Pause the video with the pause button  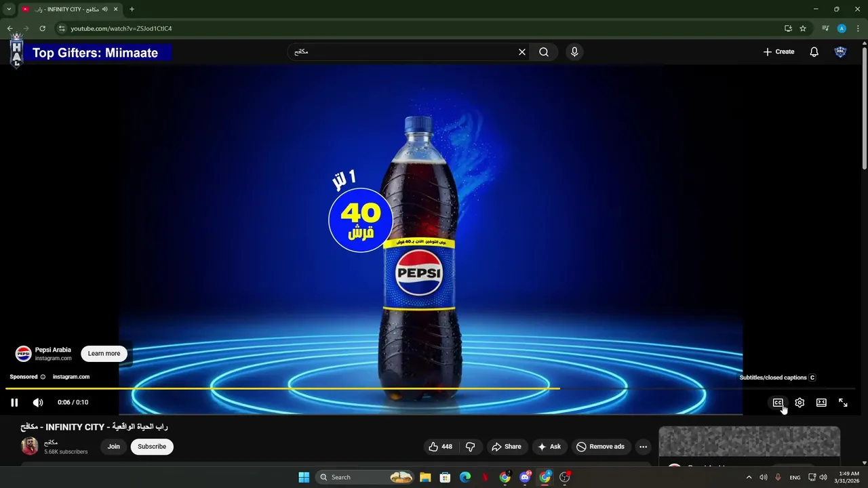tap(14, 403)
